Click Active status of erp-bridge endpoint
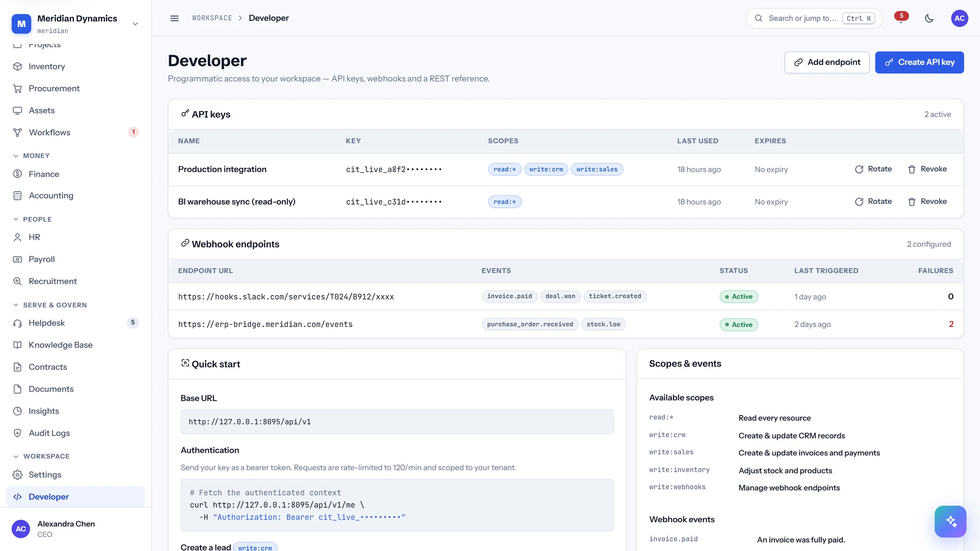 739,324
